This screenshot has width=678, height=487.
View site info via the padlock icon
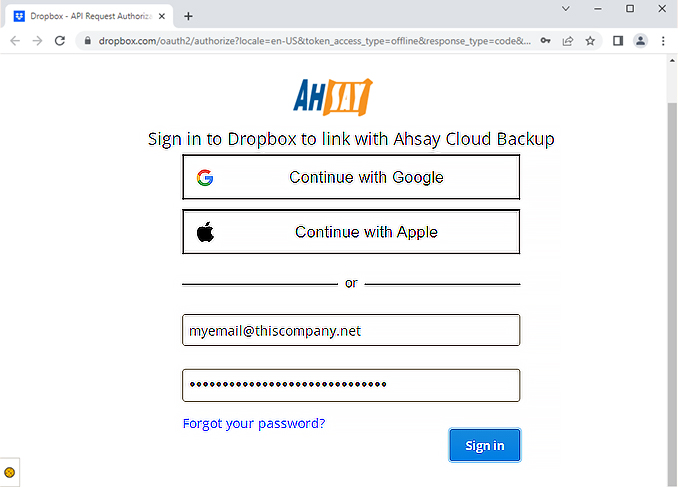[87, 41]
